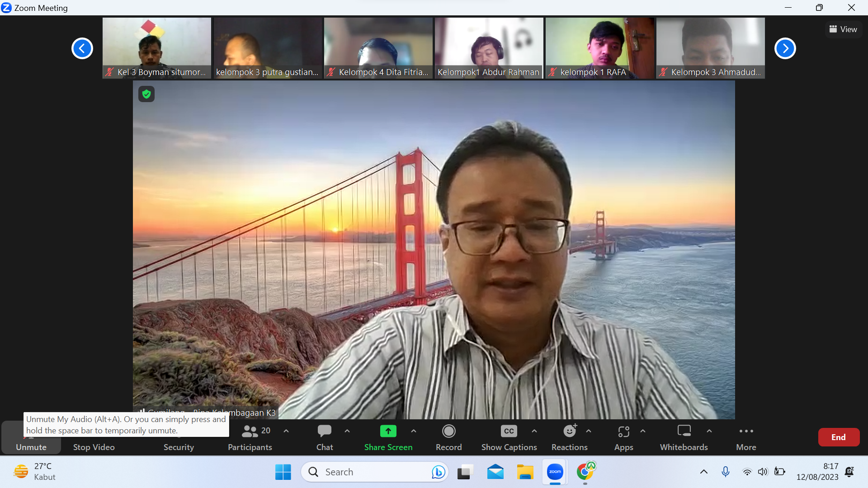Expand arrow next to Share Screen
868x488 pixels.
point(414,431)
